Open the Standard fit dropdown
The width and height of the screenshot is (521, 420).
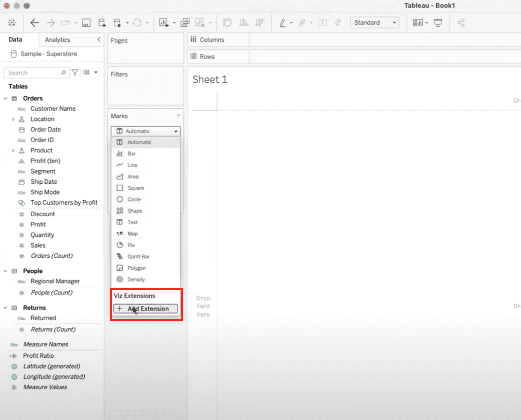(374, 23)
